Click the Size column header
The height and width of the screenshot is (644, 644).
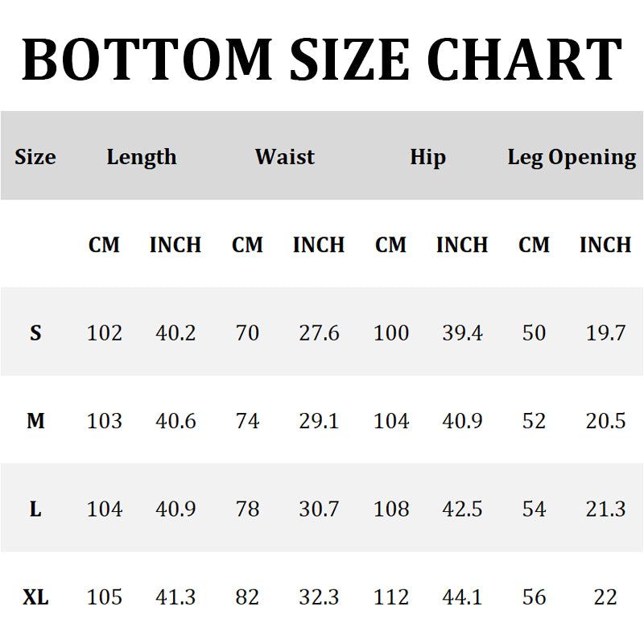[35, 156]
